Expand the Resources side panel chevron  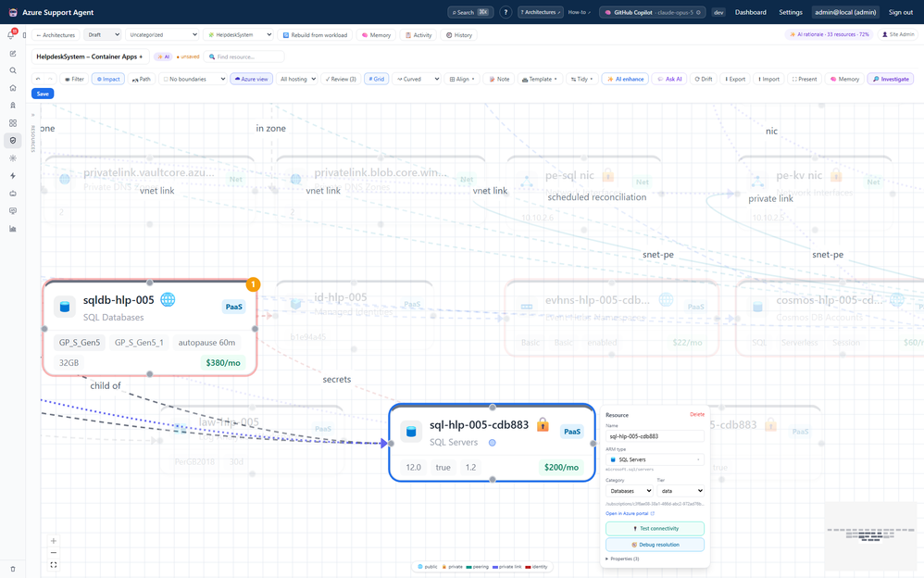(x=33, y=115)
